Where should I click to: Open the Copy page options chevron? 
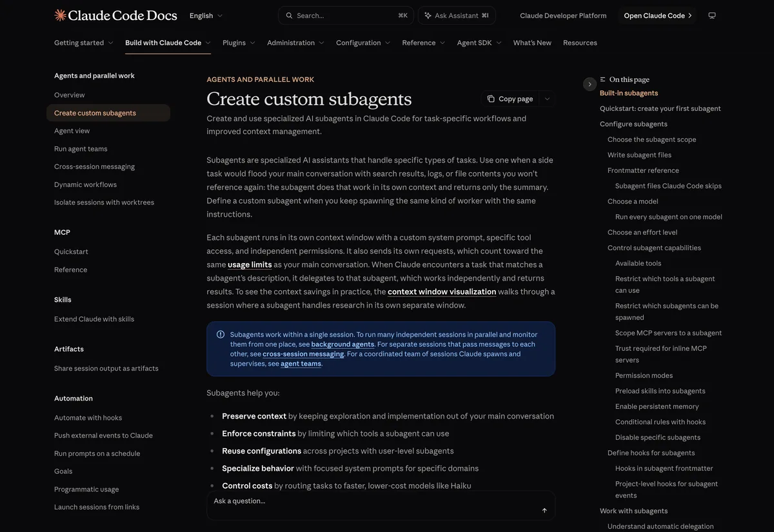pyautogui.click(x=547, y=99)
